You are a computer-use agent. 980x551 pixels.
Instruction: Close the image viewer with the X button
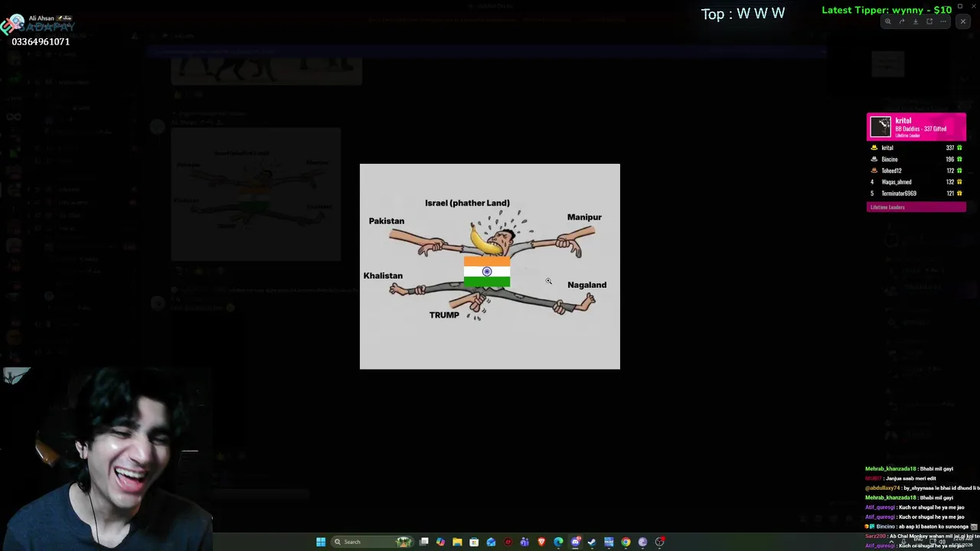[x=963, y=21]
